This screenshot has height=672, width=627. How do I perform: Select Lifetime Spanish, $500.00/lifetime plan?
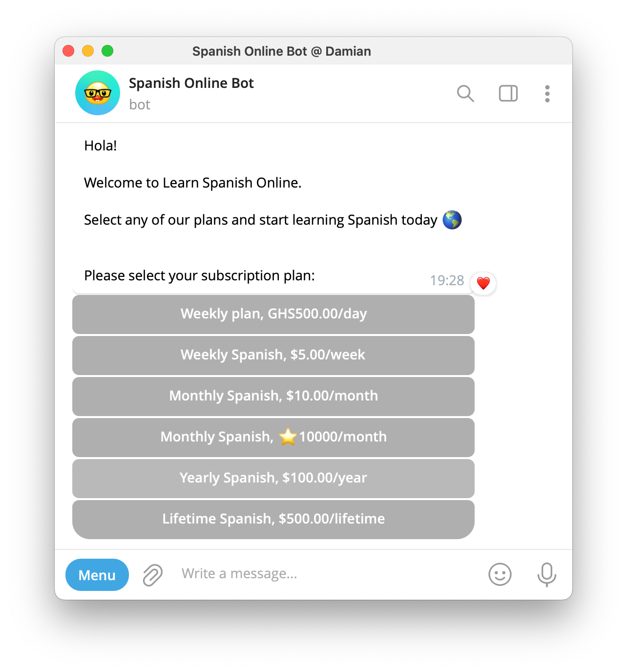pyautogui.click(x=273, y=520)
